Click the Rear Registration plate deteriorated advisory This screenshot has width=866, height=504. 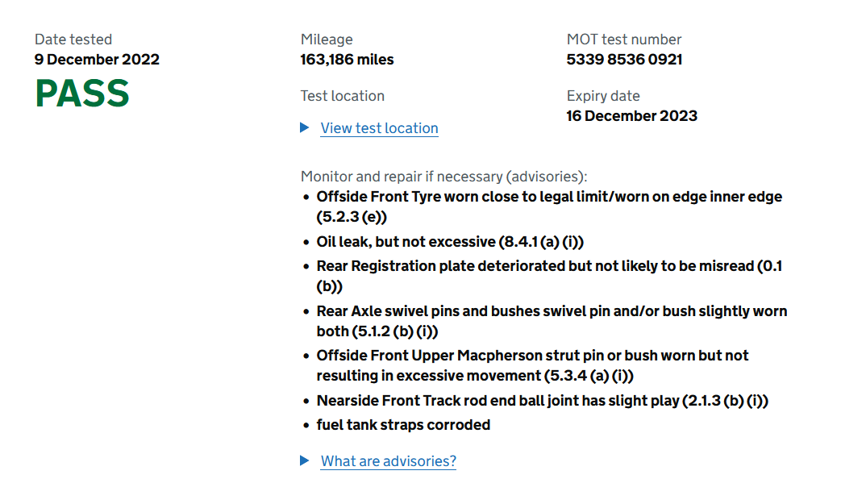549,276
